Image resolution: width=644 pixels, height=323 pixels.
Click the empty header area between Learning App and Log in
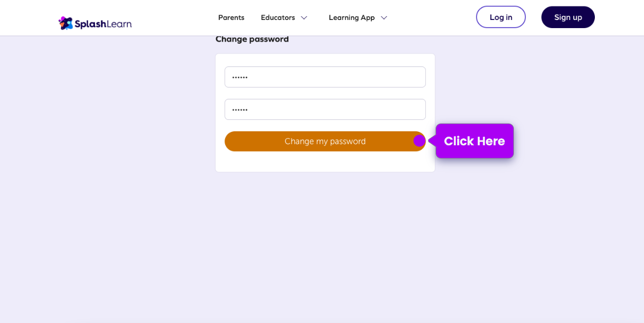432,17
